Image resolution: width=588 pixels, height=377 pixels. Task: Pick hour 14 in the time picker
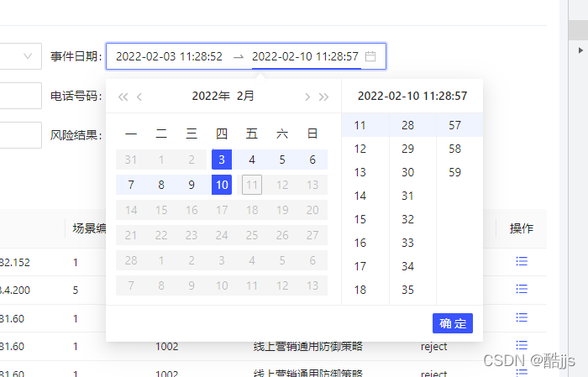[365, 196]
